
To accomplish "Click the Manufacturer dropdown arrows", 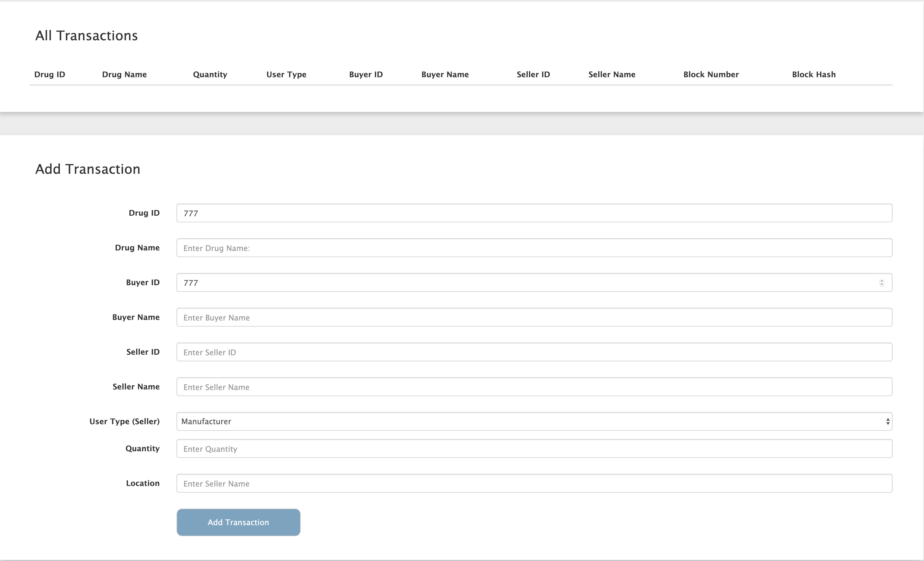I will (888, 421).
